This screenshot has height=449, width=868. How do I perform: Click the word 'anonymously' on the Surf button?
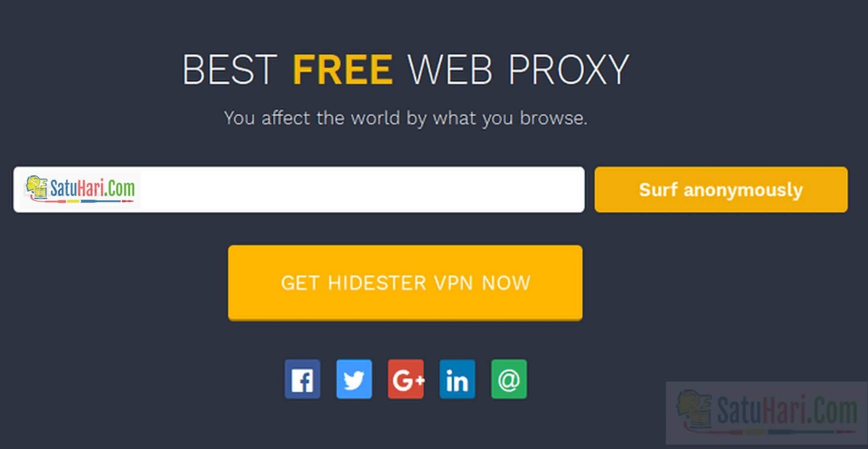pos(743,190)
